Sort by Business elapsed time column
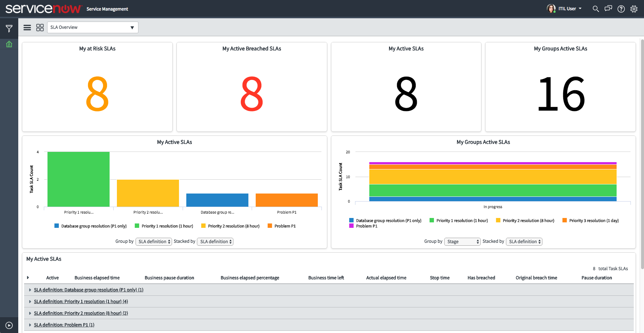This screenshot has width=644, height=333. pyautogui.click(x=97, y=278)
